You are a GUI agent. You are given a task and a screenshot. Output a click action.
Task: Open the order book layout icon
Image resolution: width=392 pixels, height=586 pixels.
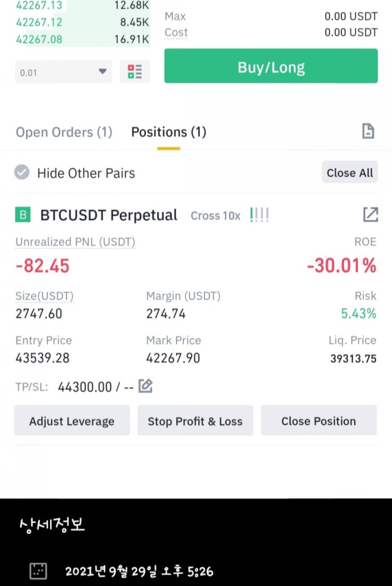[x=135, y=72]
